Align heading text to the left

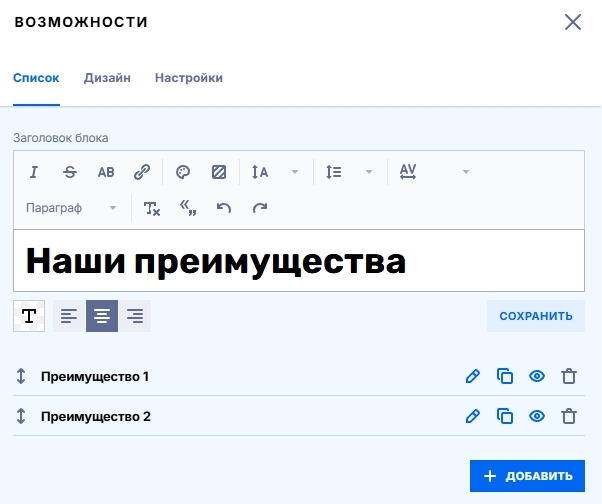tap(69, 316)
